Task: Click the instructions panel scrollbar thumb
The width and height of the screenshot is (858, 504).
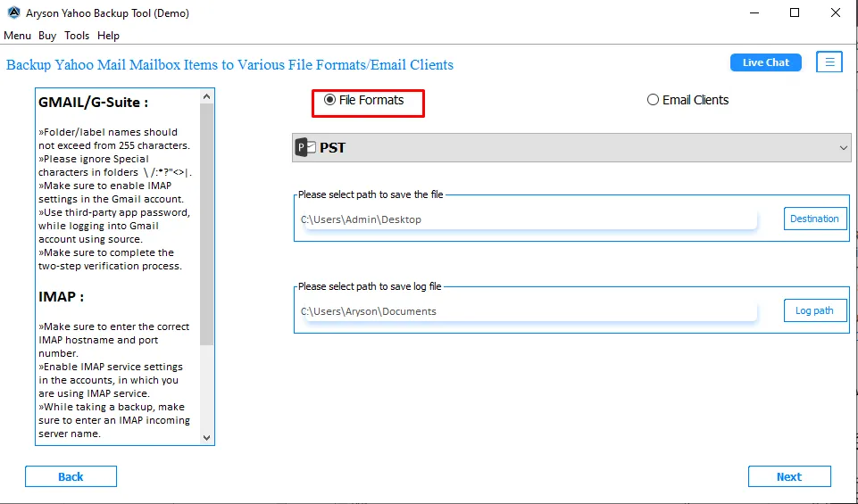Action: (x=206, y=224)
